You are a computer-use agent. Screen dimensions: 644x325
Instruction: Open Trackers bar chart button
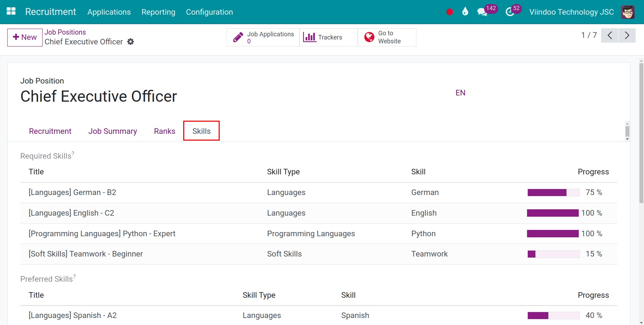coord(328,37)
